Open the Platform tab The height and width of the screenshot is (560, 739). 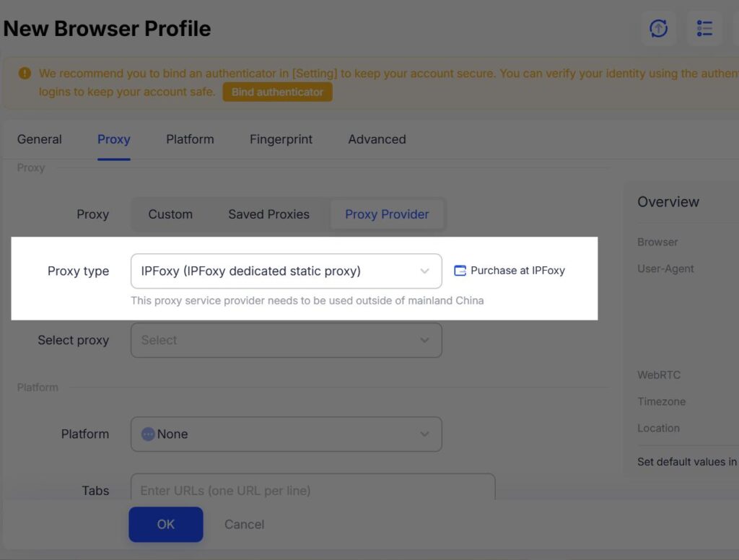pos(190,139)
